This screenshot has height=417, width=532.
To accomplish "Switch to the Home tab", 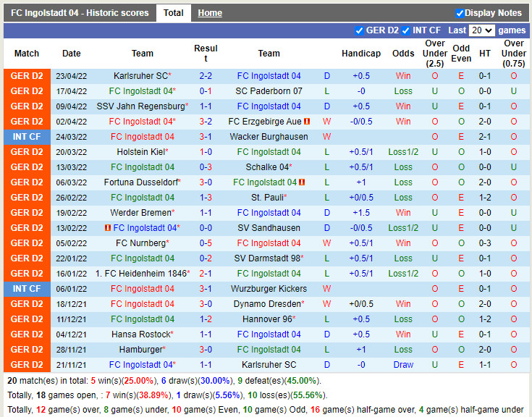I will [x=210, y=13].
